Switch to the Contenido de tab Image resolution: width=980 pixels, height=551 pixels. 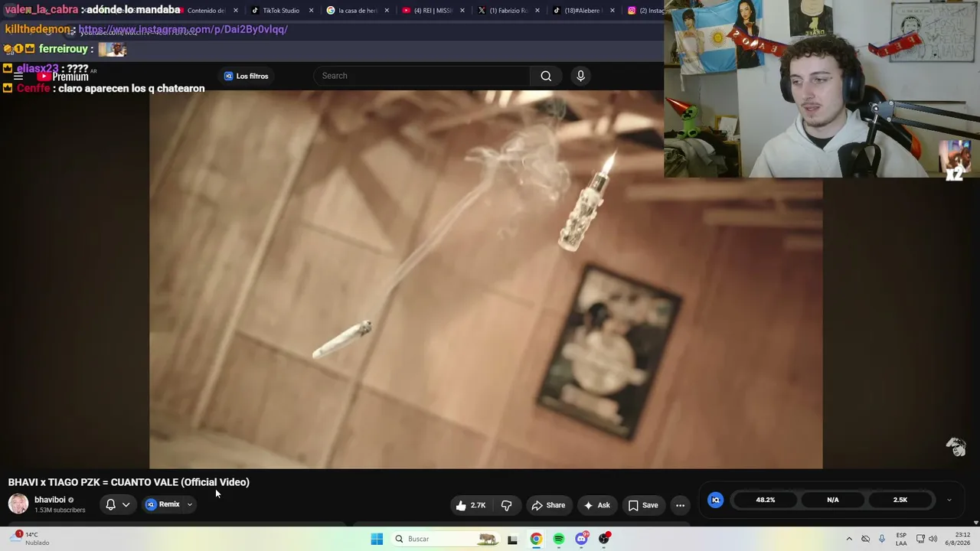pos(205,11)
